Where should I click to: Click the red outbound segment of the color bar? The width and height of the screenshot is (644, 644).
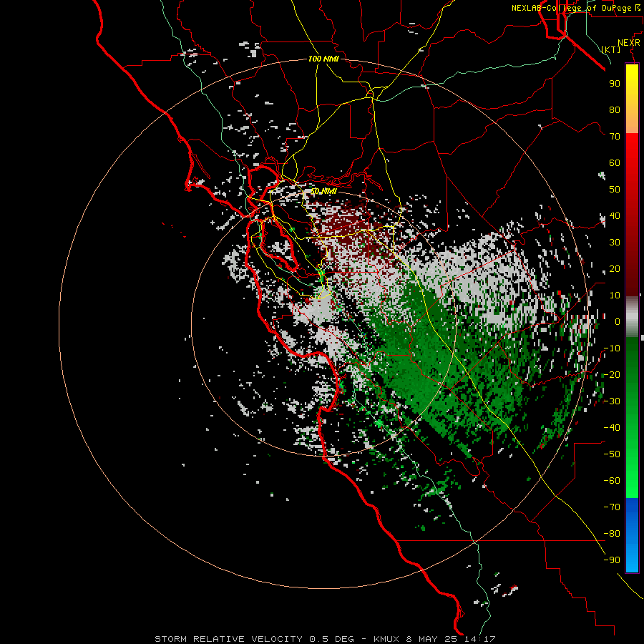coord(632,215)
